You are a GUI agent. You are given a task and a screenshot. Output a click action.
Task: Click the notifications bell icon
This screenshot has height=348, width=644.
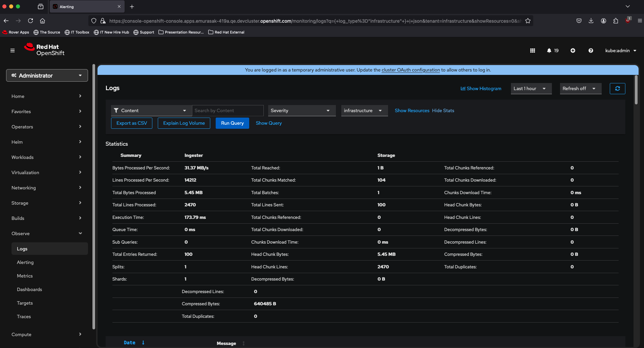pyautogui.click(x=549, y=50)
